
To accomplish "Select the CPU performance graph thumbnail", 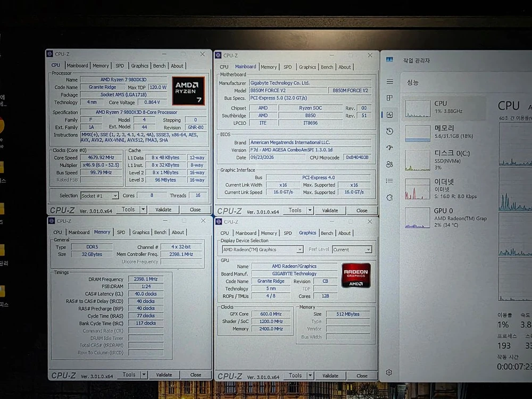I will 417,108.
